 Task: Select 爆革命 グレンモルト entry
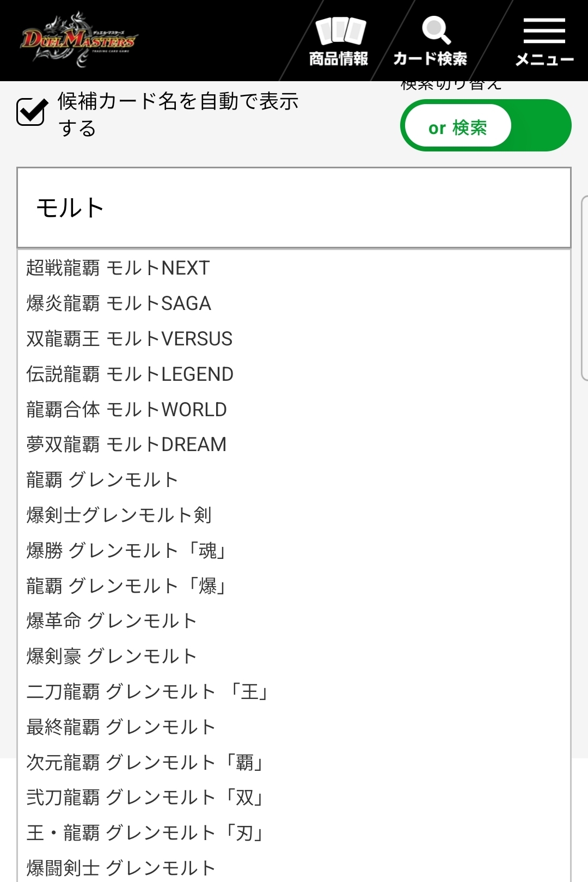[112, 621]
